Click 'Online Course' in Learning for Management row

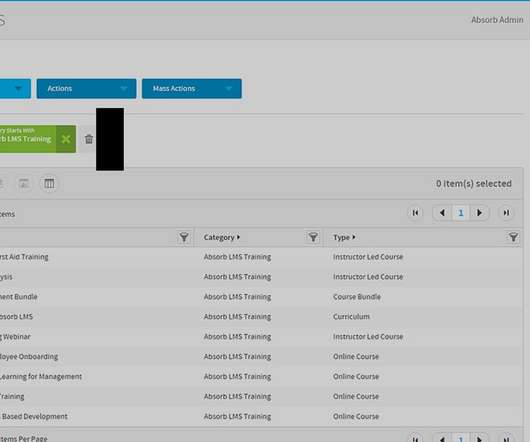(356, 376)
